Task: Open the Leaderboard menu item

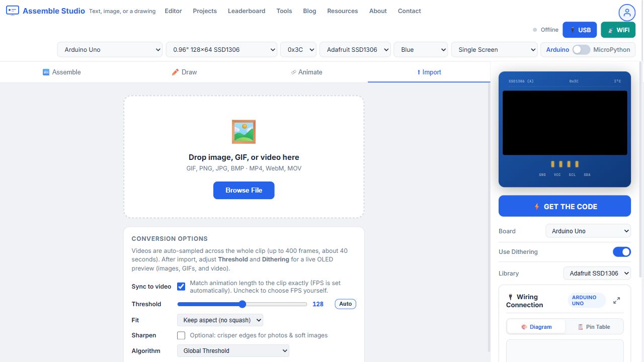Action: click(x=247, y=11)
